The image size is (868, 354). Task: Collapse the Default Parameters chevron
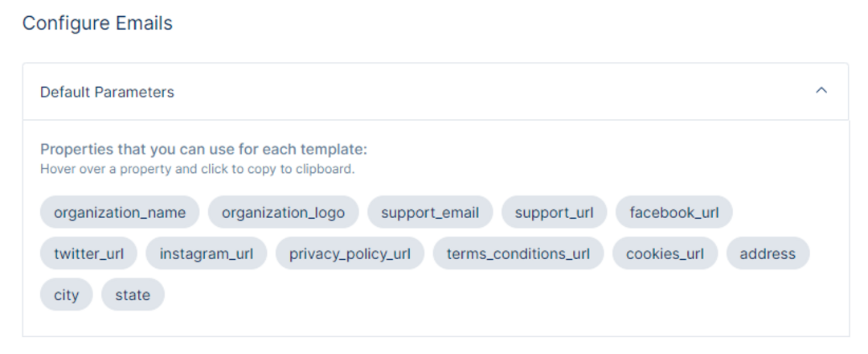click(821, 90)
